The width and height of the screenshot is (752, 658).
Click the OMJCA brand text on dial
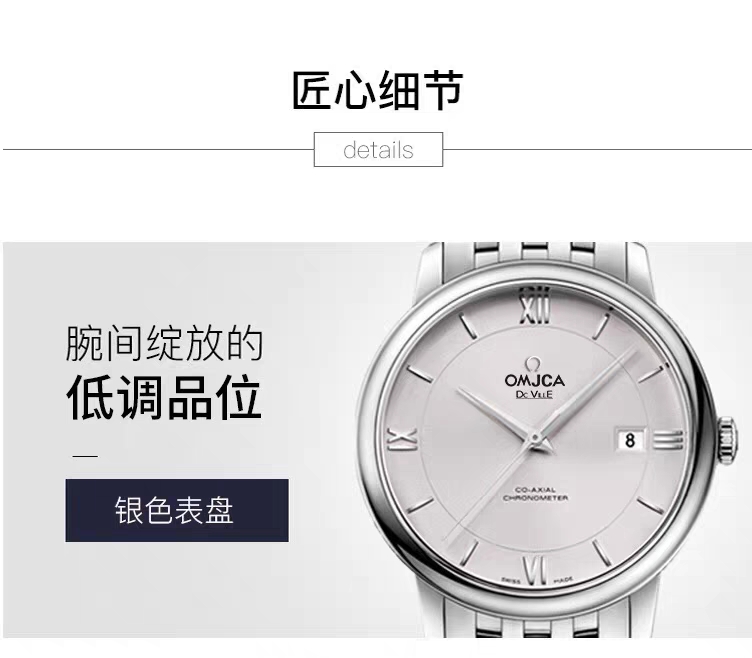pyautogui.click(x=534, y=381)
